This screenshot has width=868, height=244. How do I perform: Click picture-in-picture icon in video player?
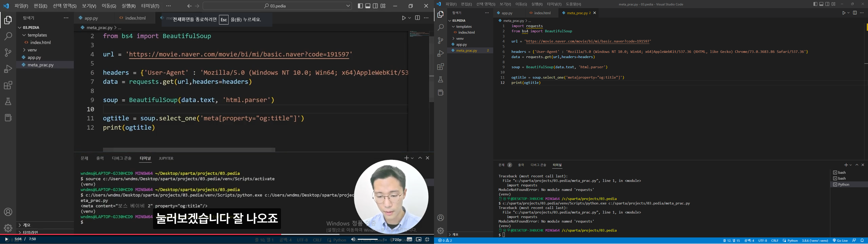[418, 239]
